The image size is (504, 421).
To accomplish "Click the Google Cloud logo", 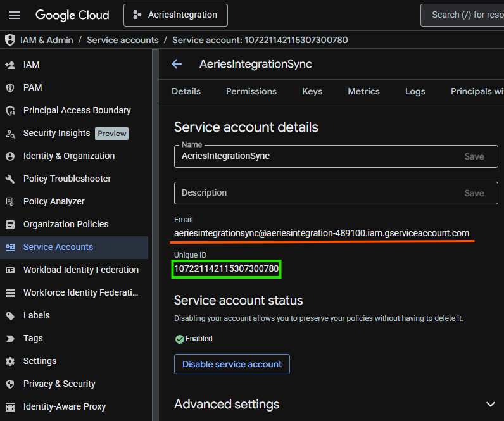I will click(72, 15).
